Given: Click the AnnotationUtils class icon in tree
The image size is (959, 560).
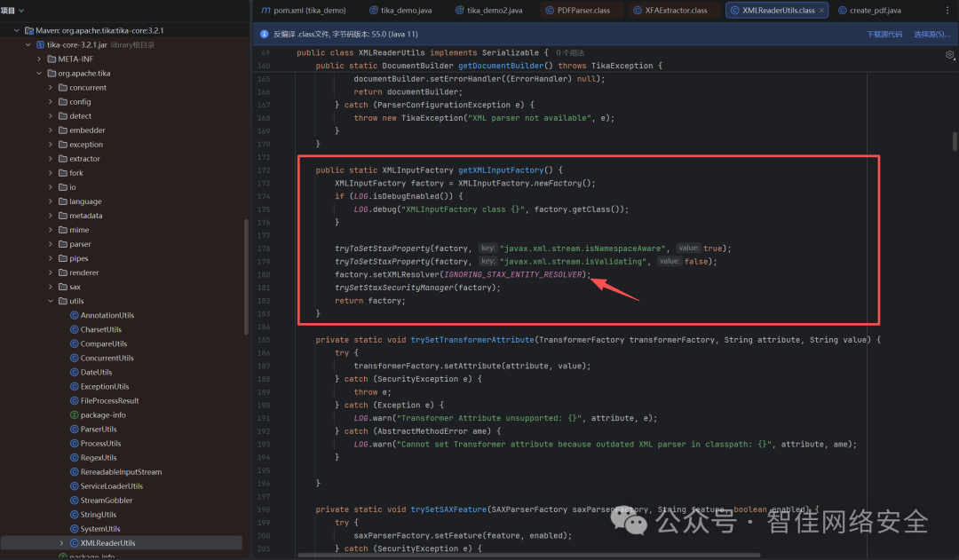Looking at the screenshot, I should click(75, 315).
